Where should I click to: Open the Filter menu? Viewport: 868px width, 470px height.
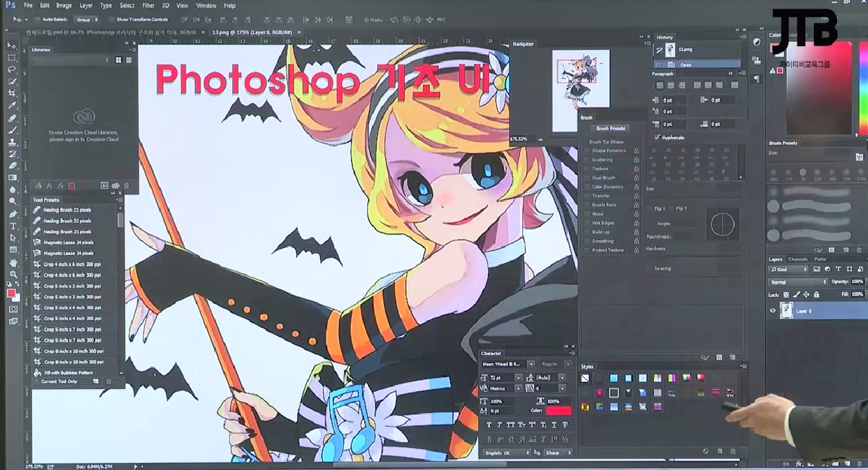click(148, 5)
